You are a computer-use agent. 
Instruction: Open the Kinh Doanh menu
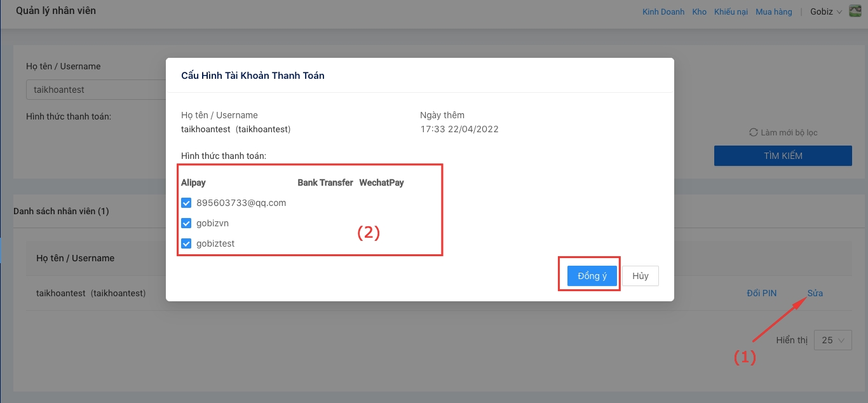tap(663, 11)
